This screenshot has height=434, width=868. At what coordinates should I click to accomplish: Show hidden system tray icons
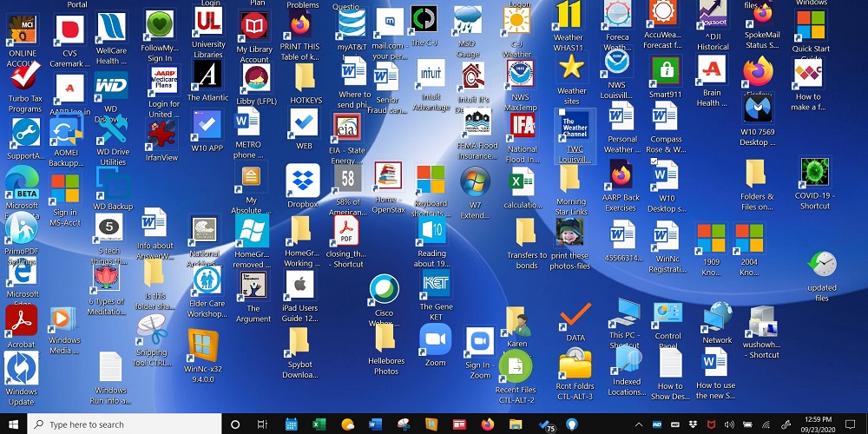tap(638, 424)
